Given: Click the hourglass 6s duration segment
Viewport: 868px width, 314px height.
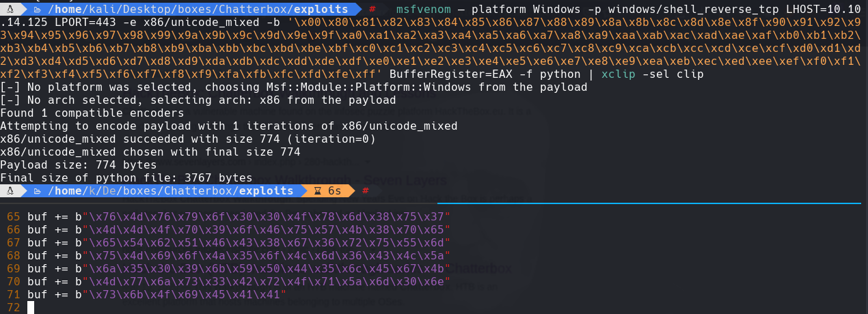Looking at the screenshot, I should coord(327,191).
